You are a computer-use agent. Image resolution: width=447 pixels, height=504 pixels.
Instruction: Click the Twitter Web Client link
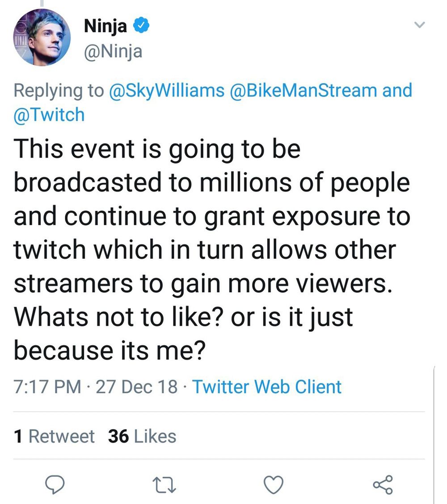coord(266,386)
